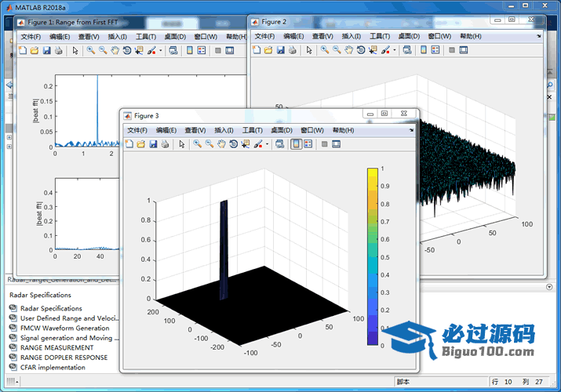
Task: Open brush dropdown arrow in Figure 1
Action: click(160, 50)
